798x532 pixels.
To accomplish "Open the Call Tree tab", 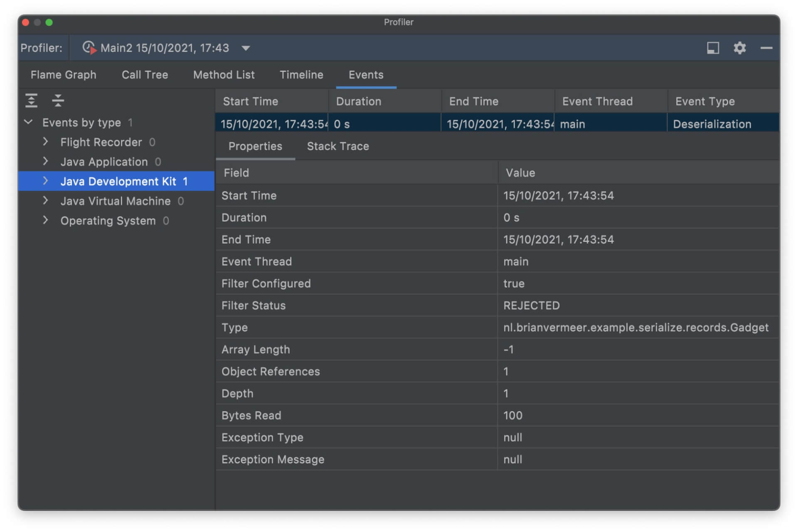I will point(145,75).
